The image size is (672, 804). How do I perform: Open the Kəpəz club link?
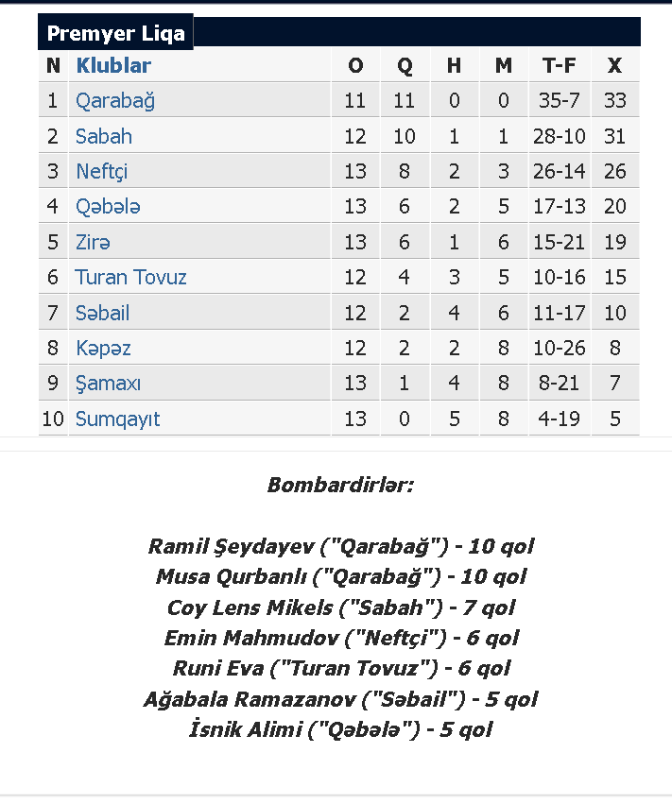coord(103,349)
